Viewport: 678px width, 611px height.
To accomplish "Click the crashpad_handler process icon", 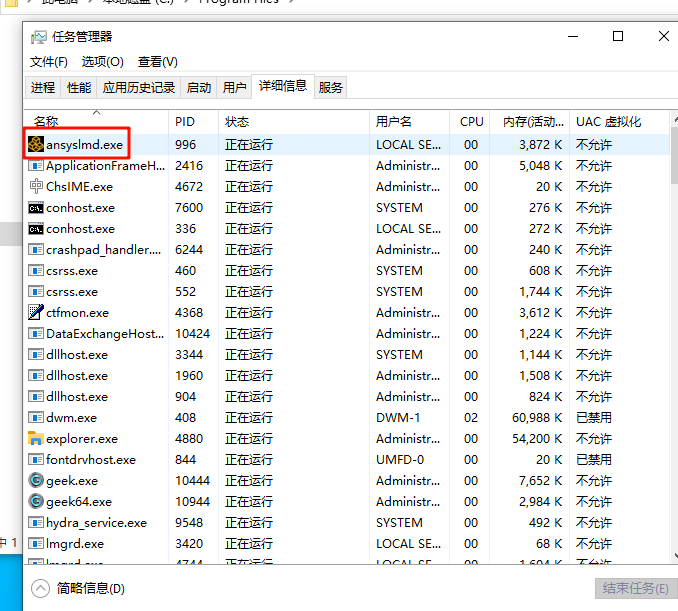I will coord(36,250).
